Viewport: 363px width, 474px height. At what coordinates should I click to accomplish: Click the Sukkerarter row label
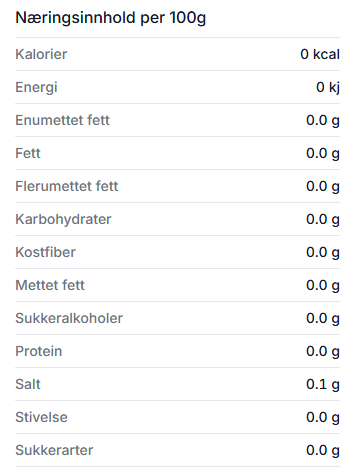pyautogui.click(x=54, y=450)
